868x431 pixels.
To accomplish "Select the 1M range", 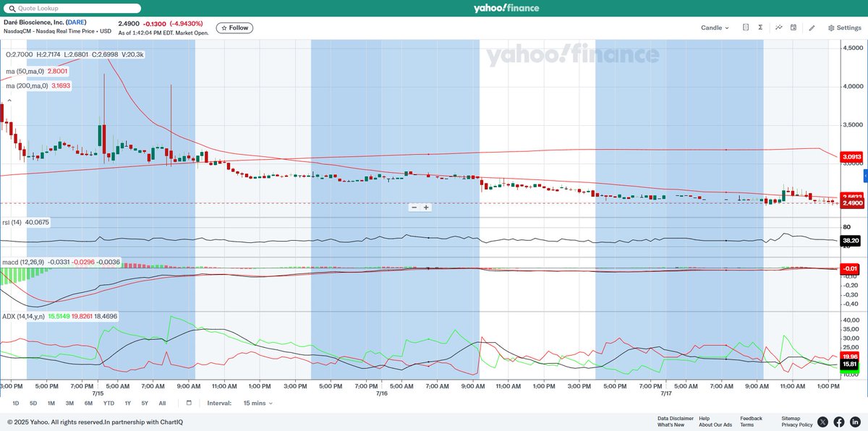I will coord(51,403).
